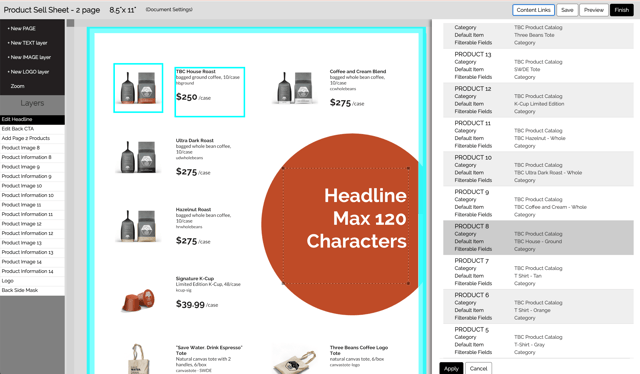Apply the content link changes
Image resolution: width=640 pixels, height=374 pixels.
tap(451, 368)
